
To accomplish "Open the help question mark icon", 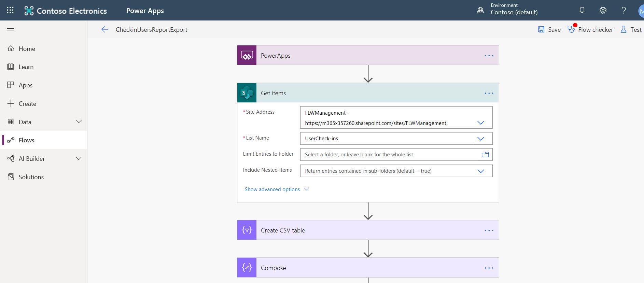I will 624,10.
